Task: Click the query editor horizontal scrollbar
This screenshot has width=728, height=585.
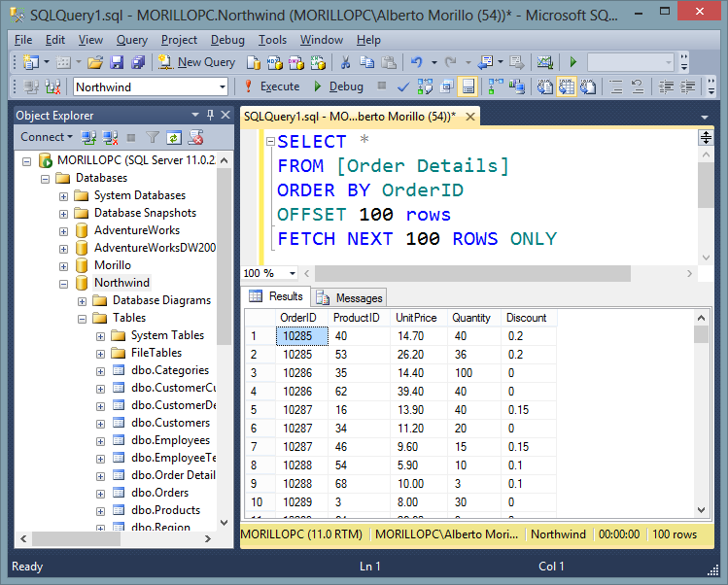Action: [472, 273]
